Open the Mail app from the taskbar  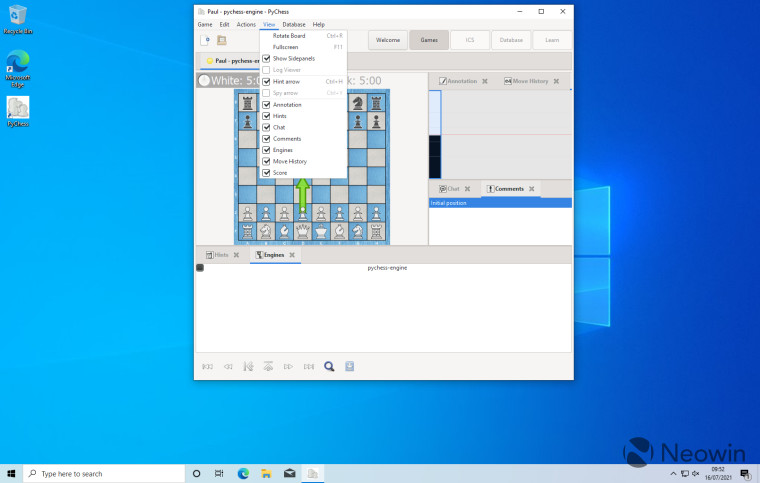coord(289,473)
